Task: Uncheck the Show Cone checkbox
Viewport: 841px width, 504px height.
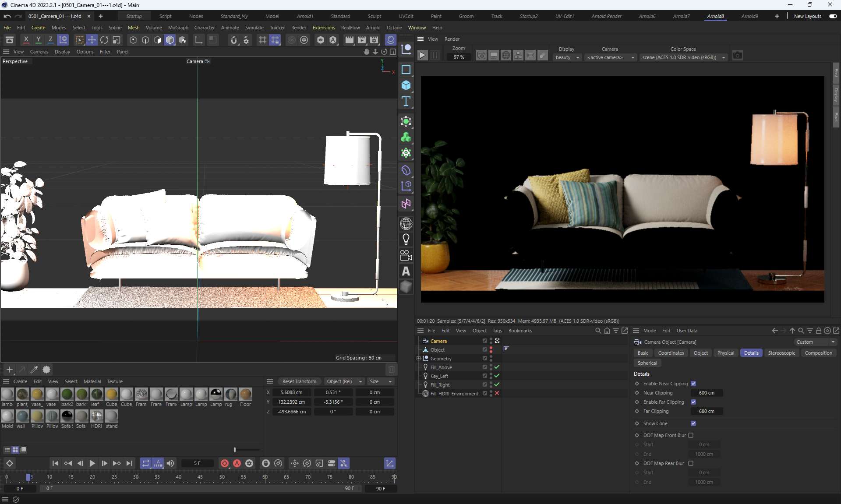Action: coord(693,423)
